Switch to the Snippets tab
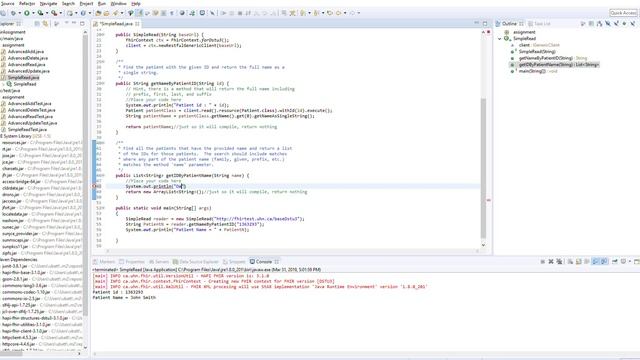The height and width of the screenshot is (360, 640). [x=234, y=262]
